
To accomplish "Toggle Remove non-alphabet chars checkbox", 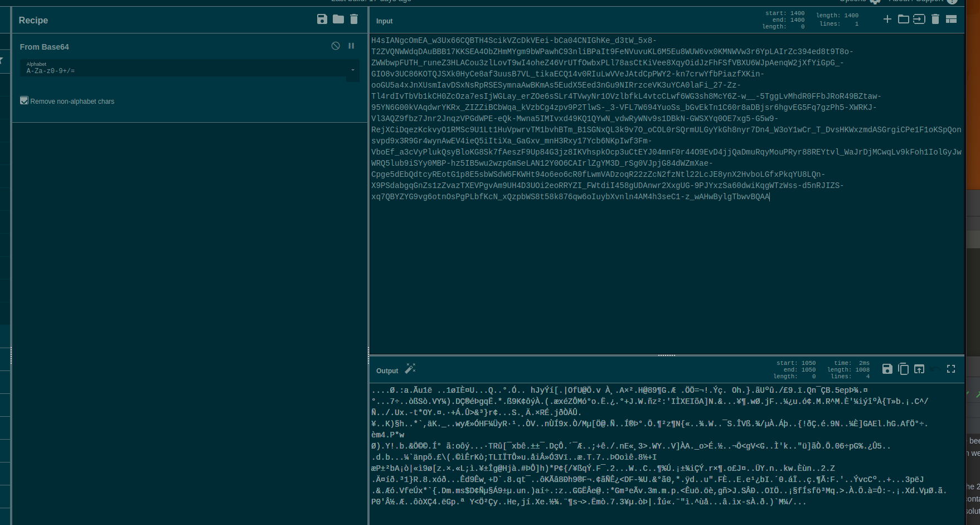I will 24,100.
